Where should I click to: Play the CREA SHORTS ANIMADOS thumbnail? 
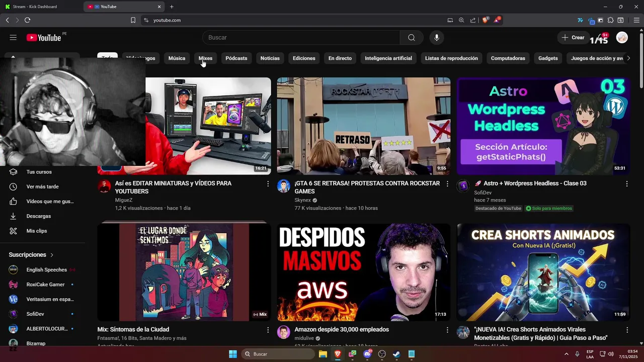coord(543,272)
